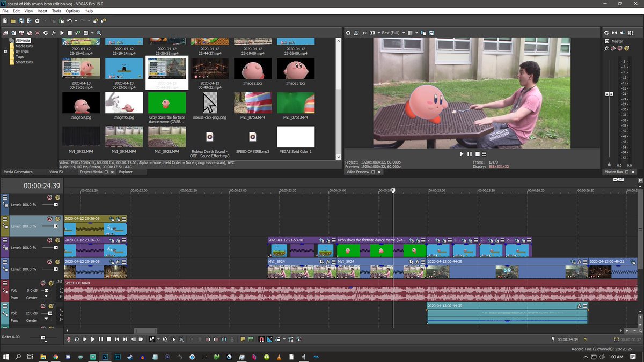Image resolution: width=644 pixels, height=362 pixels.
Task: Remove selected media with the red X
Action: [x=37, y=33]
